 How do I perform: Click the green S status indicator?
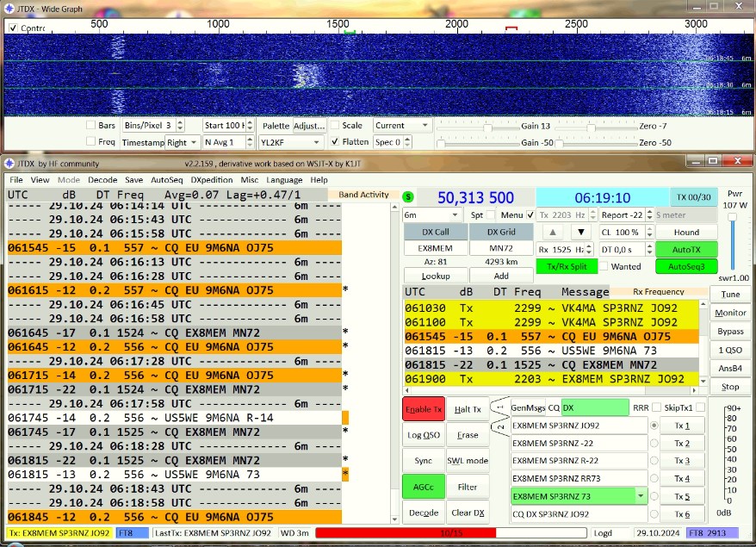pyautogui.click(x=408, y=196)
